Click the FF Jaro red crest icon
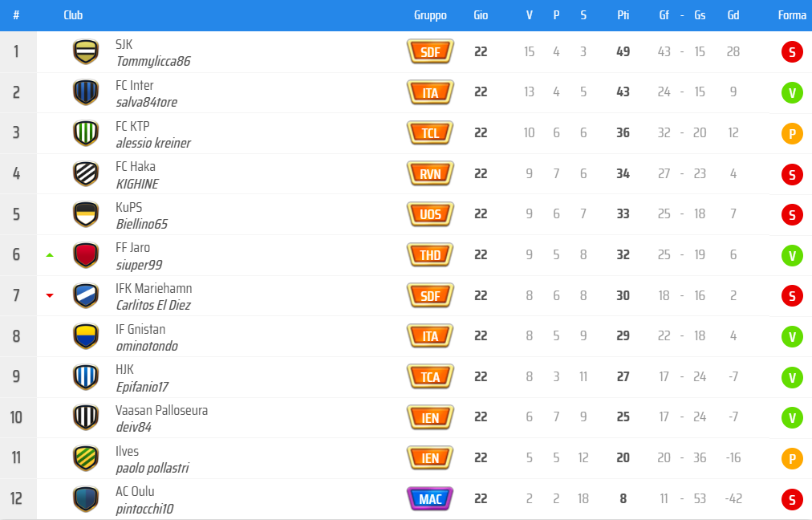 coord(86,255)
